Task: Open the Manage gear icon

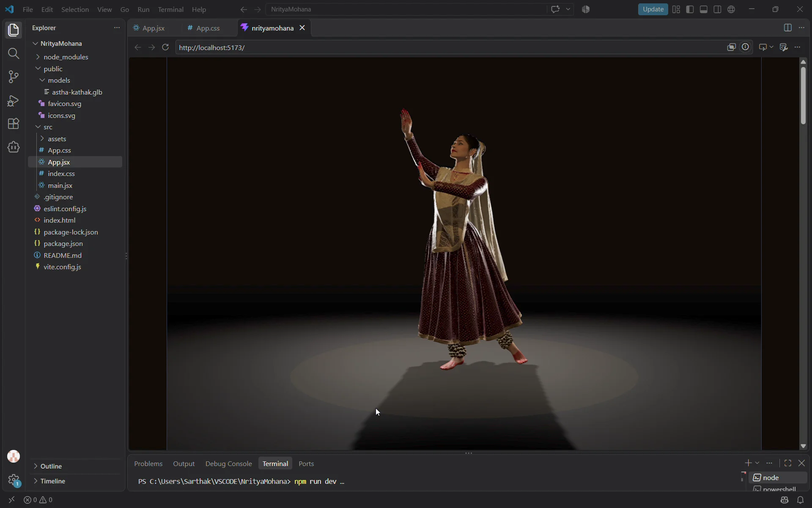Action: click(14, 480)
